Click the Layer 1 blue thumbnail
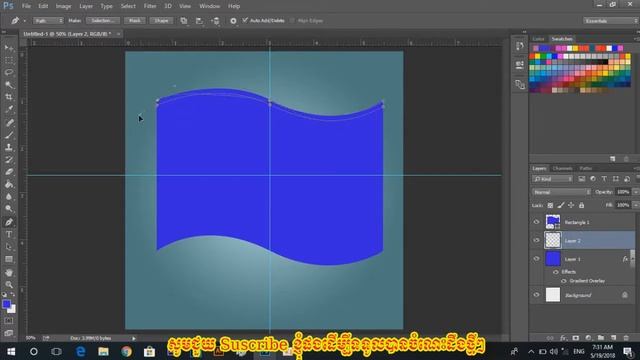Image resolution: width=640 pixels, height=360 pixels. point(553,259)
